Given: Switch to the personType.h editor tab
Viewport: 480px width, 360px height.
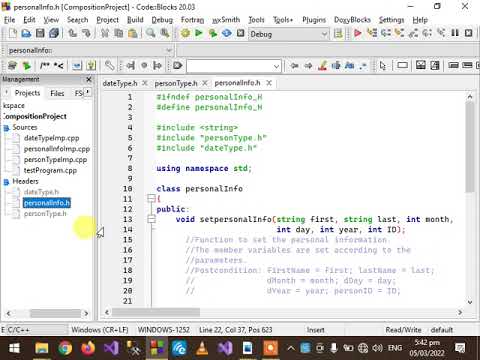Looking at the screenshot, I should coord(176,83).
